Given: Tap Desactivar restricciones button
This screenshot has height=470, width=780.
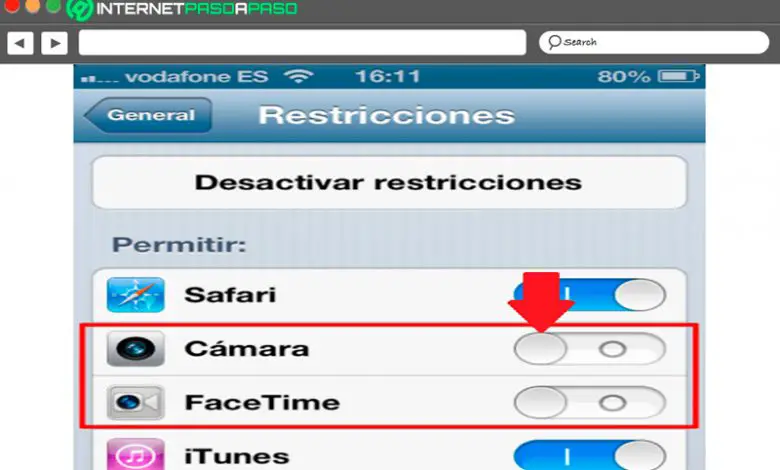Looking at the screenshot, I should (390, 183).
